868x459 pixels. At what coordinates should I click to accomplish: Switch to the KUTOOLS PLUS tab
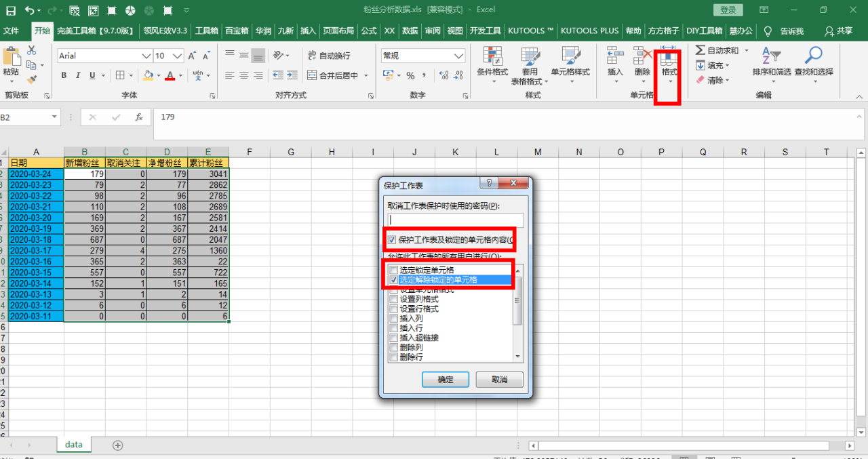(x=589, y=31)
